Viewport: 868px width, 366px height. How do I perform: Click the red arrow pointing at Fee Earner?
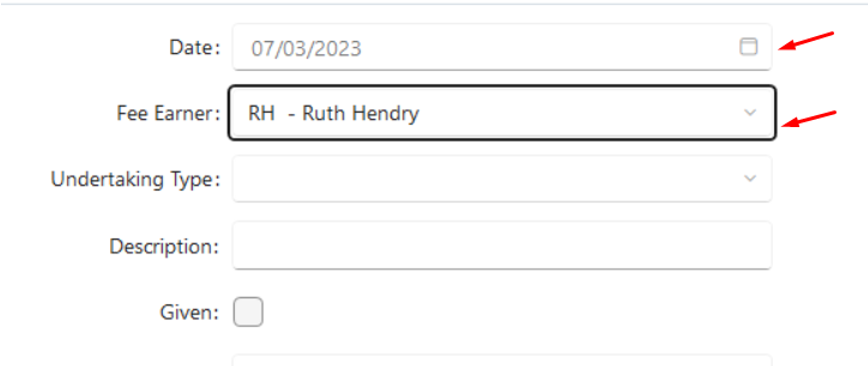(x=808, y=119)
